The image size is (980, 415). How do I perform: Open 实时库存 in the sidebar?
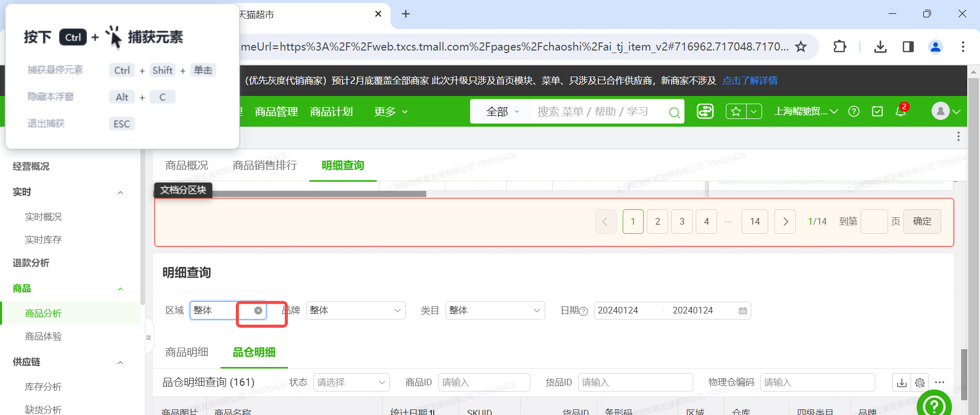click(x=43, y=240)
